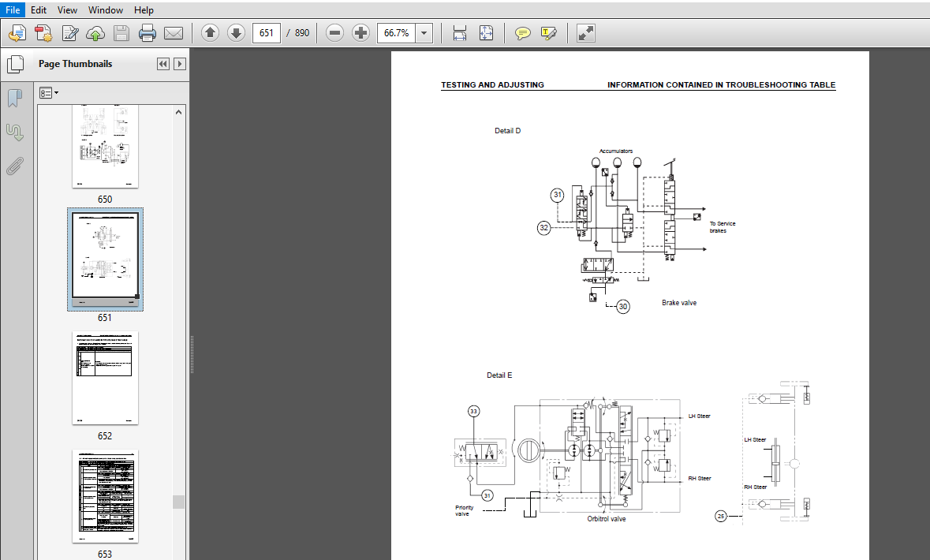Image resolution: width=930 pixels, height=560 pixels.
Task: Click the circled number 30 callout
Action: click(623, 307)
